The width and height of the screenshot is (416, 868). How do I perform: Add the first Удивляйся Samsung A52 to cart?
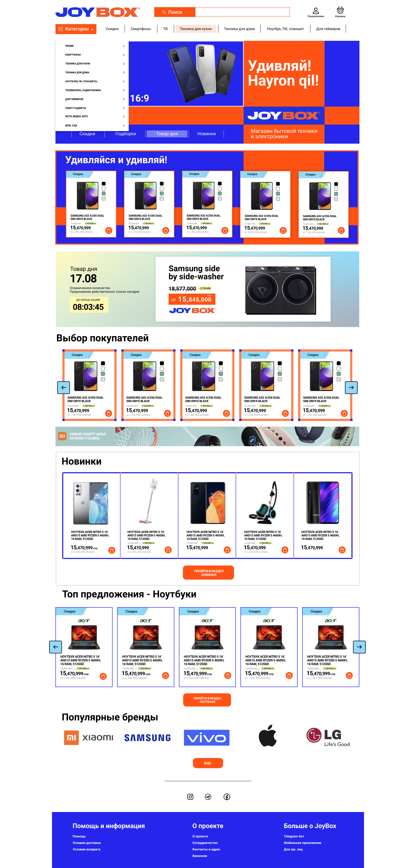[108, 230]
